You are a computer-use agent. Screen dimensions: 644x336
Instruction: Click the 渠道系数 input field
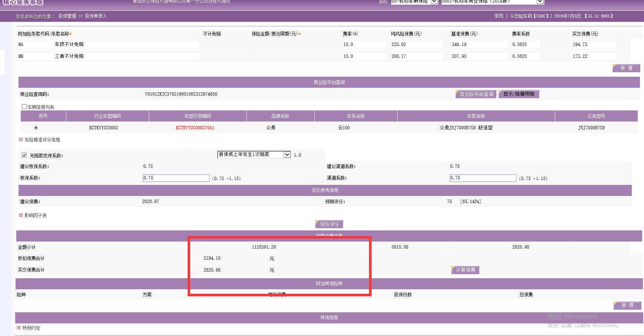tap(483, 178)
